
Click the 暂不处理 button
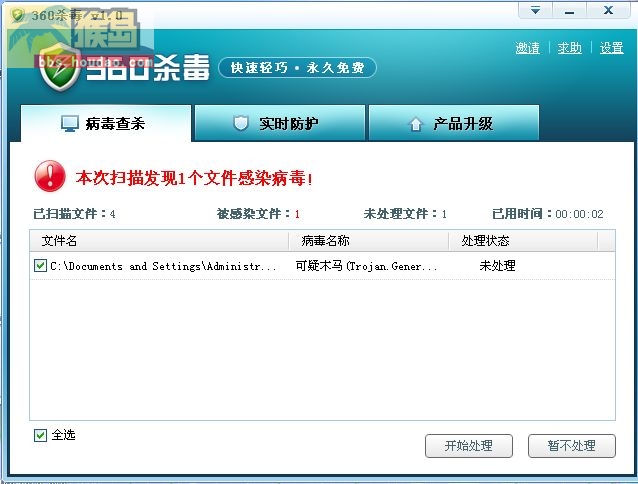(x=571, y=446)
